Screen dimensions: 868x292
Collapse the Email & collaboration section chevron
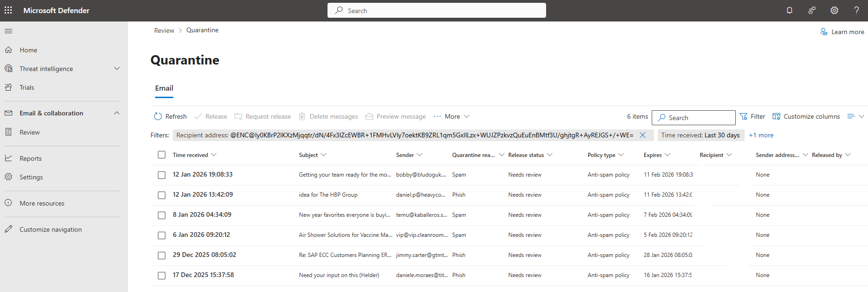coord(117,113)
